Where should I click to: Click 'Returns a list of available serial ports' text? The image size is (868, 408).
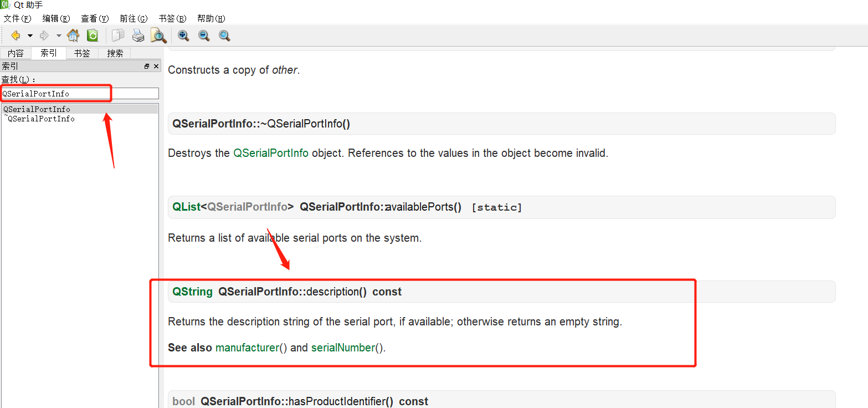pyautogui.click(x=295, y=238)
